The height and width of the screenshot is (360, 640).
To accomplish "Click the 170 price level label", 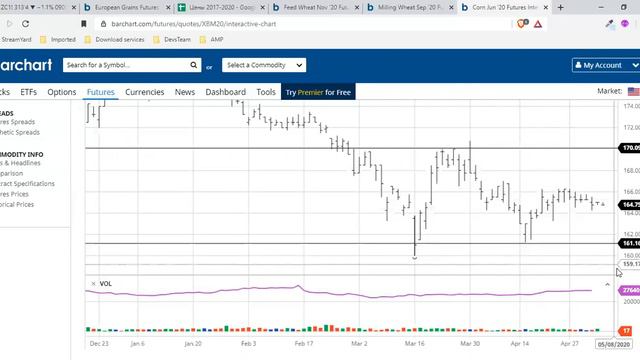I will coord(629,148).
